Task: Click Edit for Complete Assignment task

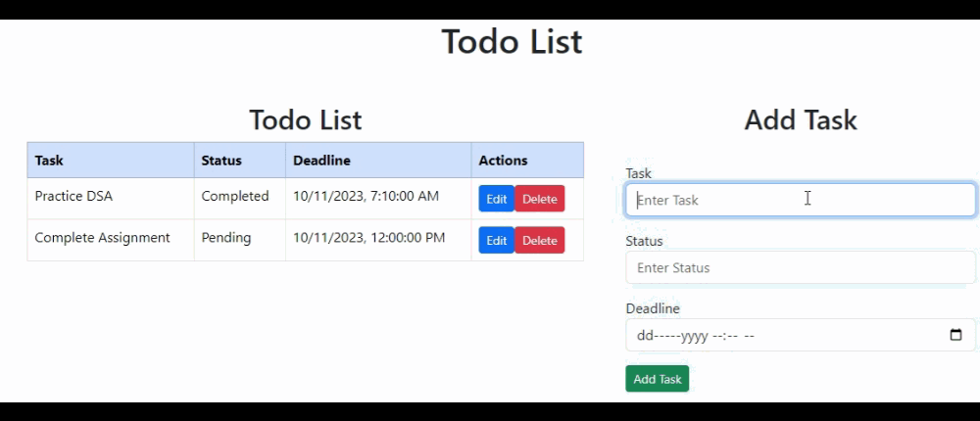Action: [x=496, y=240]
